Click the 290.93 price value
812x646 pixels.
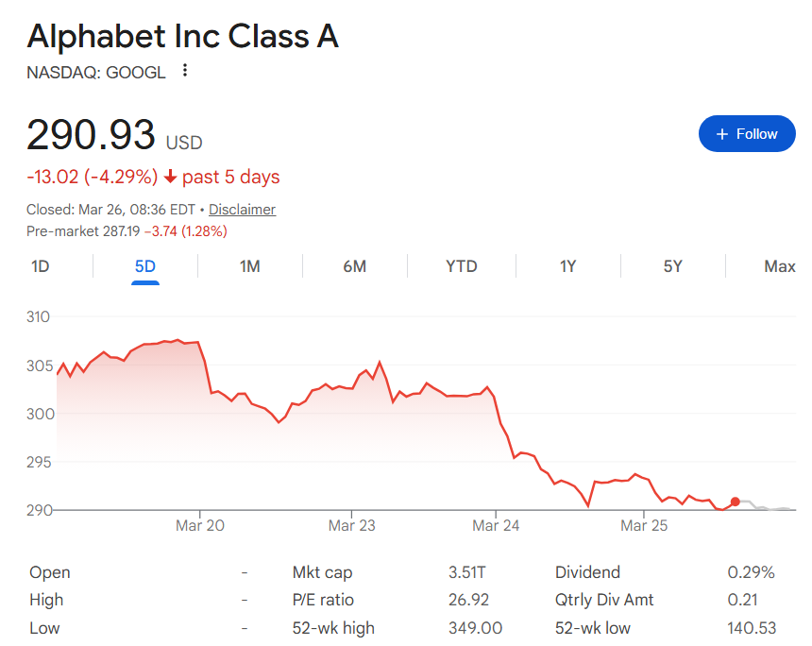[92, 135]
